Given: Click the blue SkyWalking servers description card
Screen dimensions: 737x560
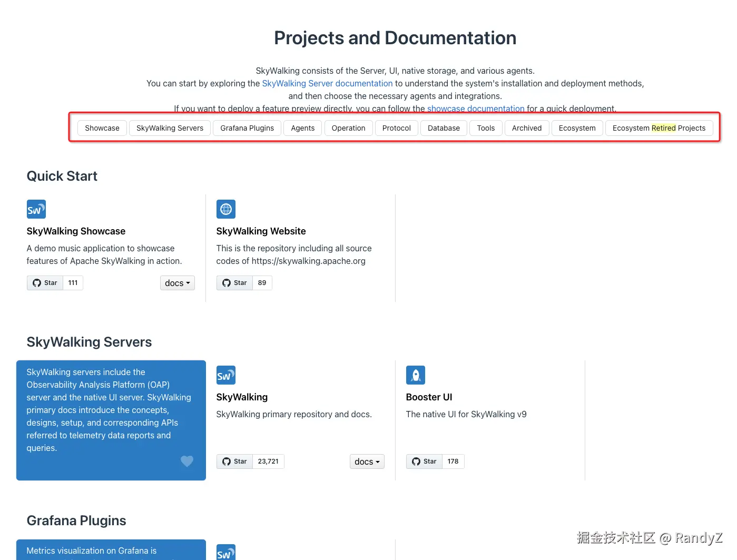Looking at the screenshot, I should pos(111,420).
